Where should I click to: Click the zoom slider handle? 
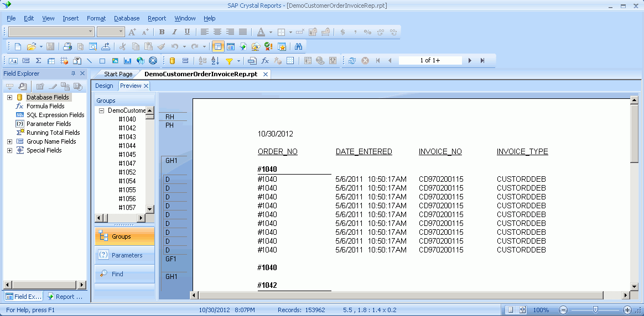pyautogui.click(x=595, y=310)
